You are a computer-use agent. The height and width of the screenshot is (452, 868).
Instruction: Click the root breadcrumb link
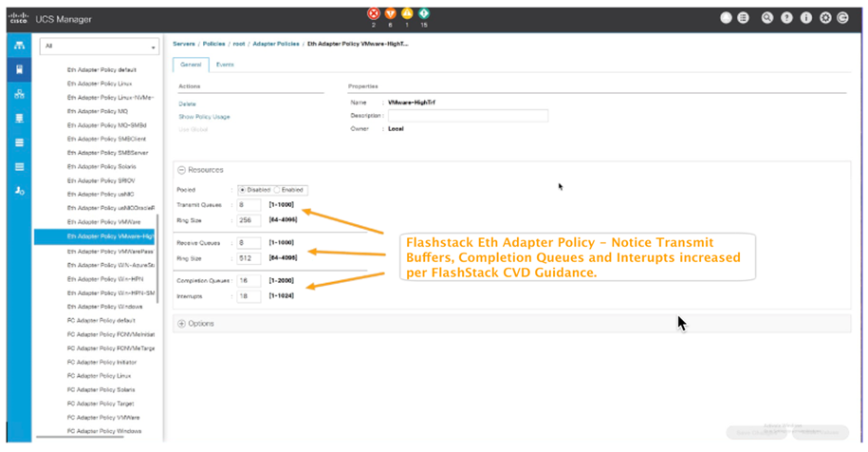(239, 44)
